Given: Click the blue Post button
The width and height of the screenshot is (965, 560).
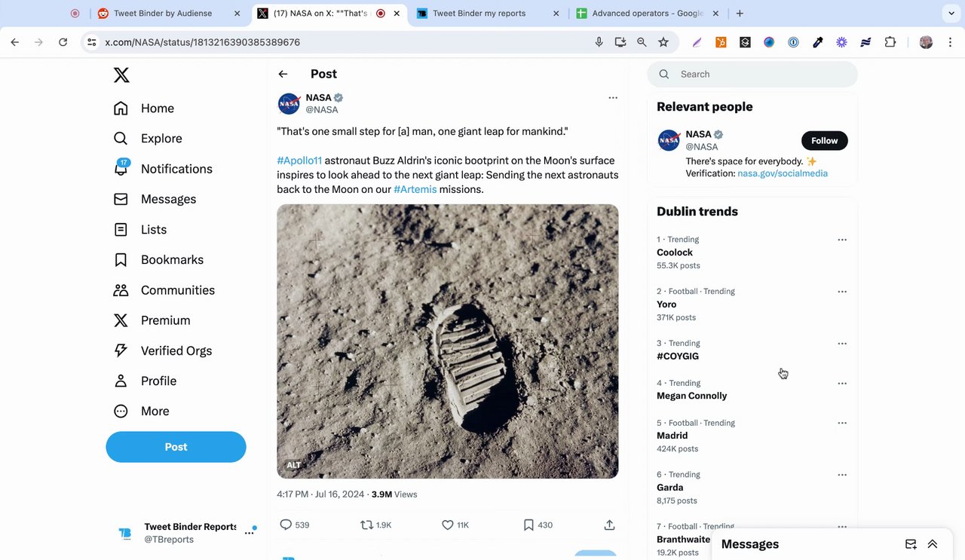Looking at the screenshot, I should 176,447.
